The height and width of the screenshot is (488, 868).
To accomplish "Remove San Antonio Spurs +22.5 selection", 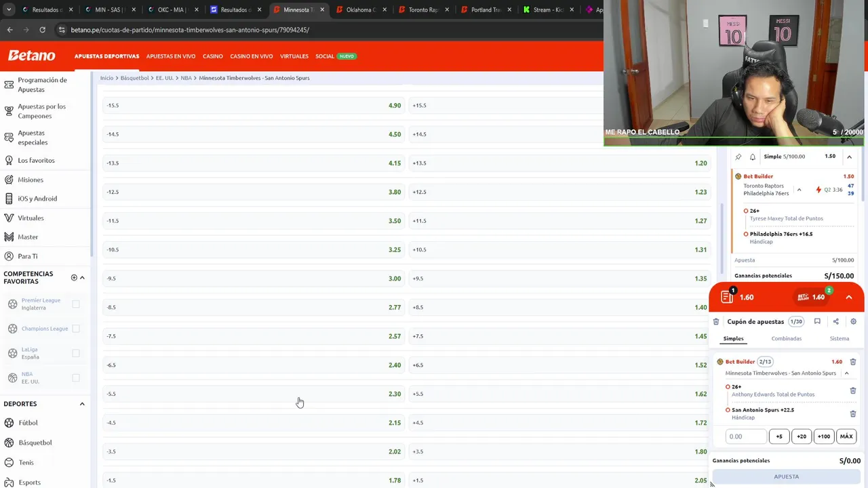I will [x=853, y=413].
